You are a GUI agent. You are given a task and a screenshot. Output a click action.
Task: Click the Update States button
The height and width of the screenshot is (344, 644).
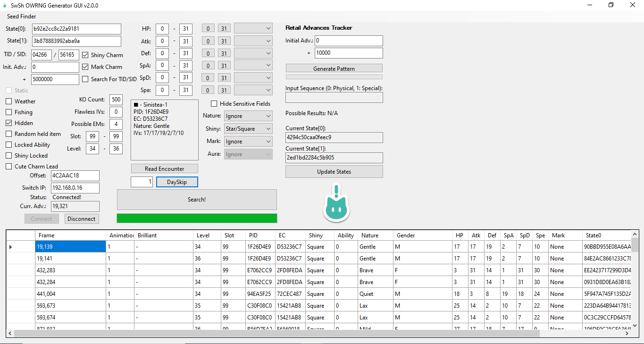point(334,172)
